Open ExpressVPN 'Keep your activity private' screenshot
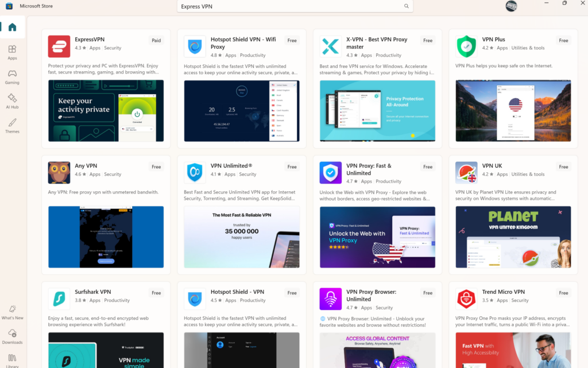This screenshot has width=588, height=368. [106, 111]
